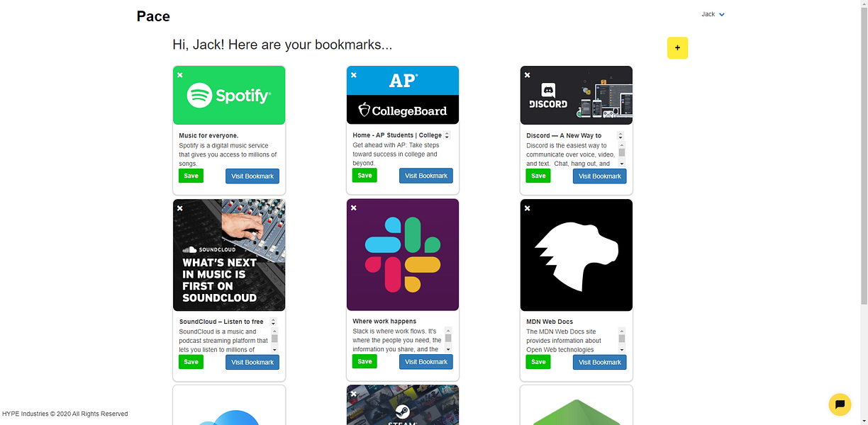Open the chat bubble widget
Image resolution: width=868 pixels, height=425 pixels.
click(840, 404)
